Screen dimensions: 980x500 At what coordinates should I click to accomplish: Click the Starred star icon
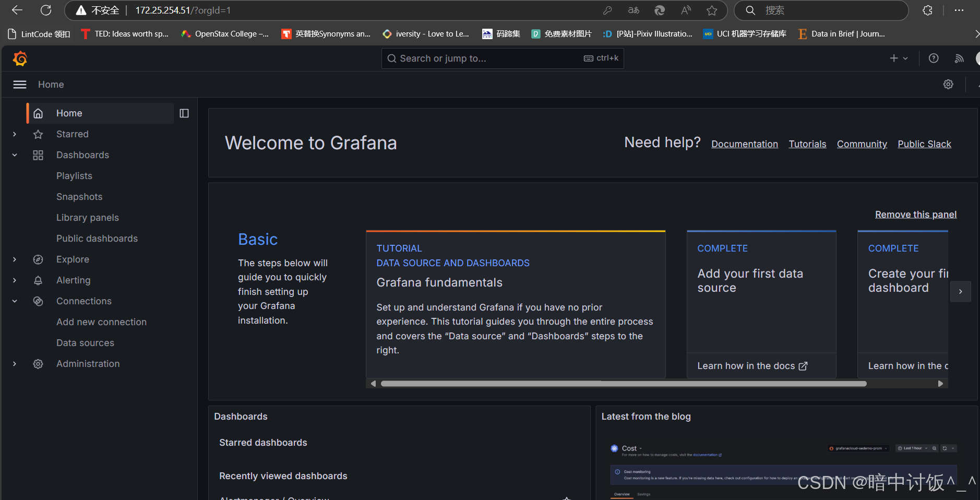(38, 134)
